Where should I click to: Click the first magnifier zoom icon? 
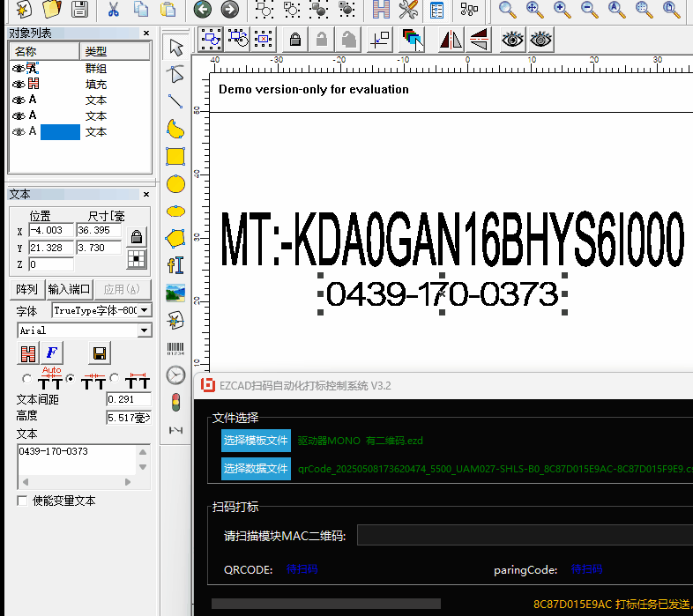coord(507,9)
